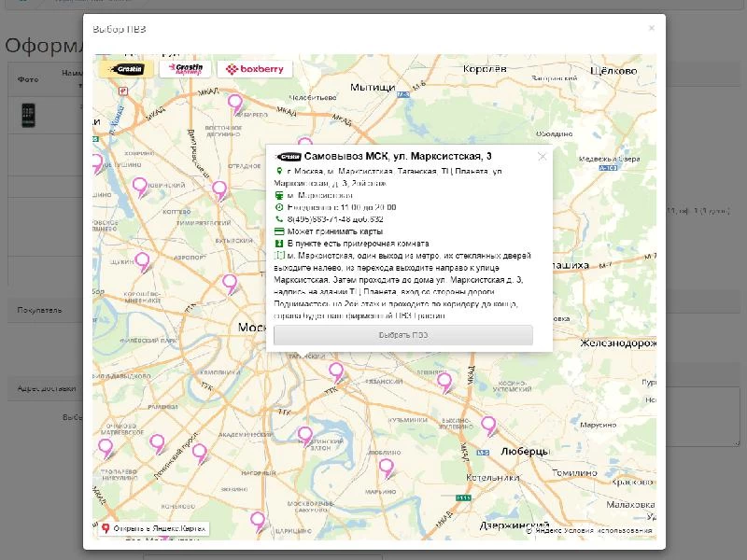Click Адрес доставки section in background page

pyautogui.click(x=46, y=388)
